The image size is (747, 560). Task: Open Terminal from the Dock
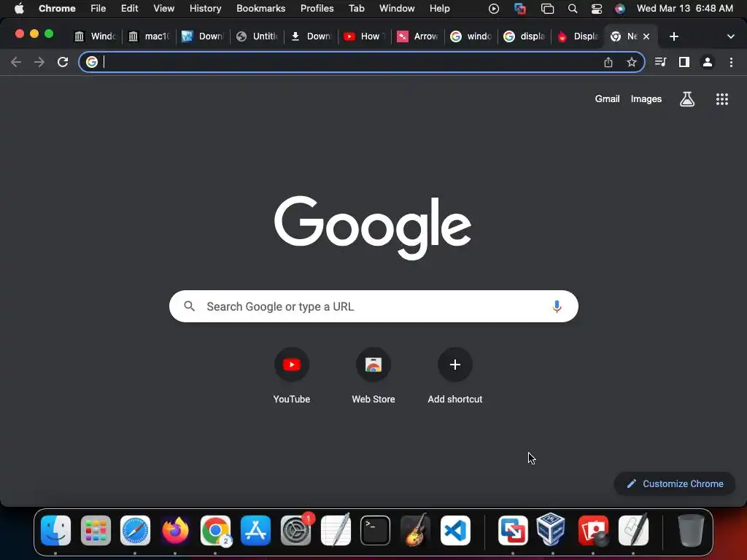[376, 531]
